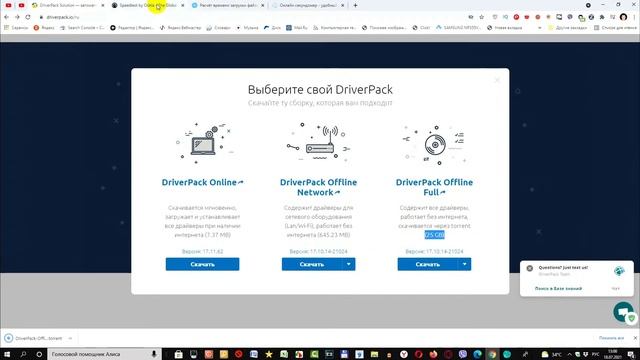Open the Чат option in chat widget
640x360 pixels.
[616, 289]
